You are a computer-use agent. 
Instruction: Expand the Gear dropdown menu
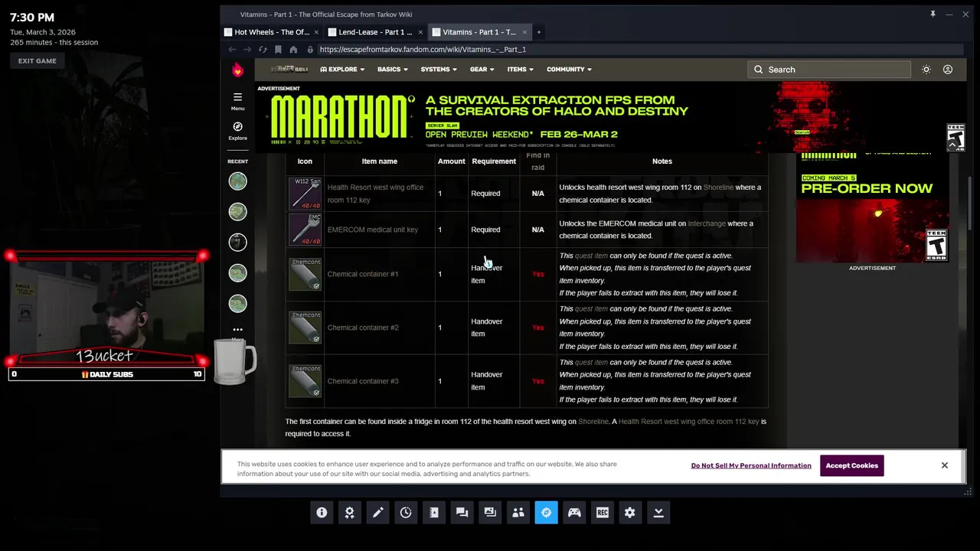[x=482, y=70]
